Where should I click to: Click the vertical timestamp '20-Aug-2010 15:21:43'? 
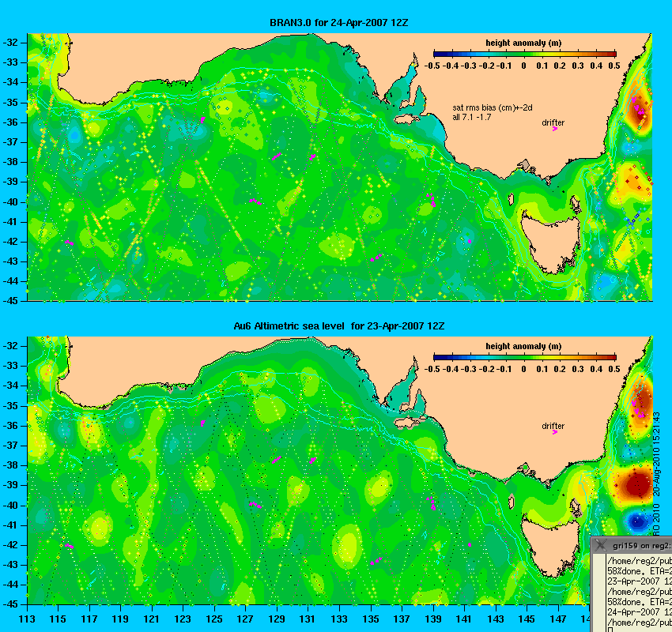coord(656,454)
